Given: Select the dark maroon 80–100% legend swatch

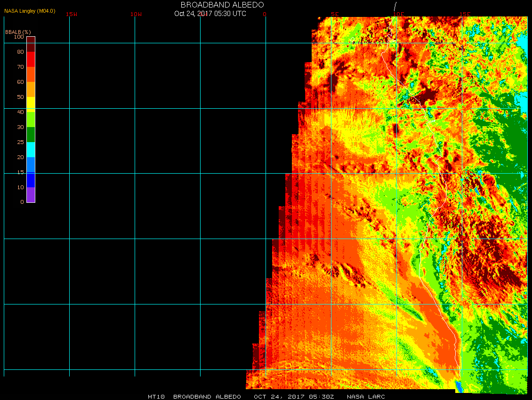Looking at the screenshot, I should [x=31, y=44].
